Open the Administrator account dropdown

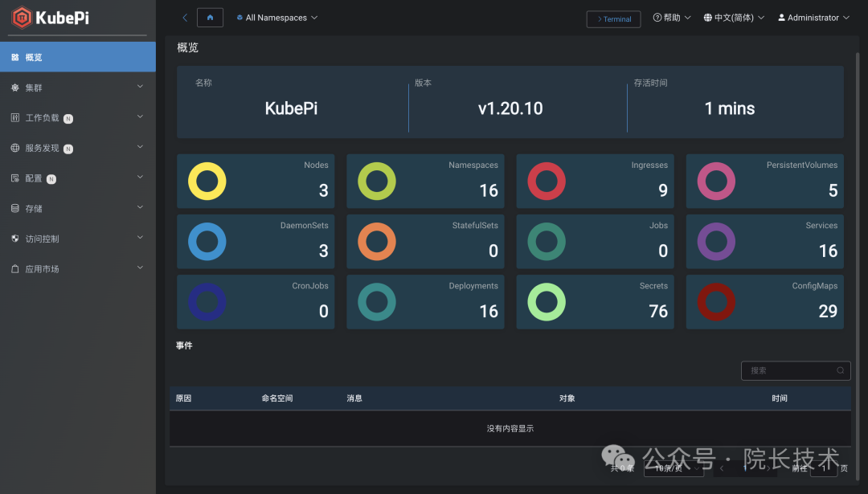coord(813,18)
